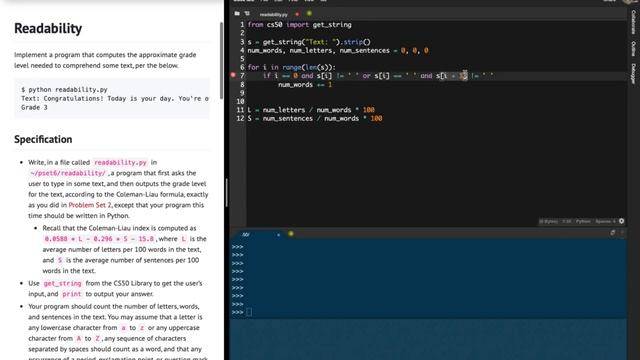Viewport: 640px width, 360px height.
Task: Open the Collaborate side panel
Action: tap(633, 22)
